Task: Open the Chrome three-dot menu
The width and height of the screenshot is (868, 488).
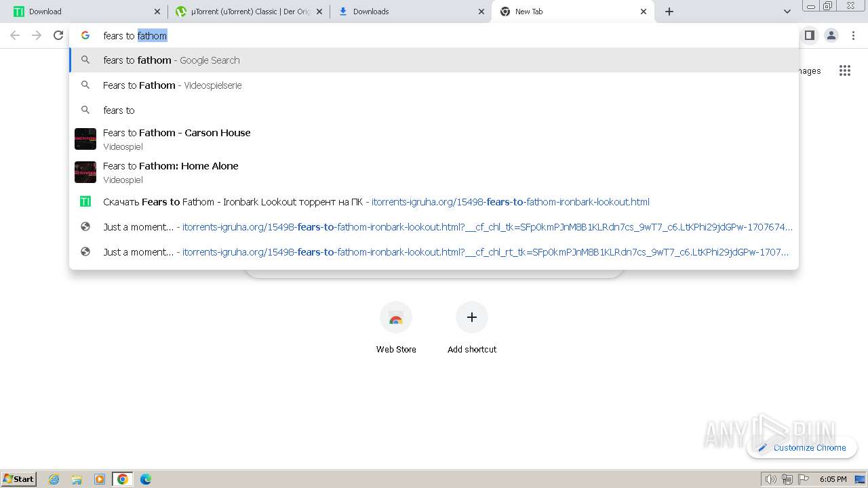Action: pyautogui.click(x=853, y=35)
